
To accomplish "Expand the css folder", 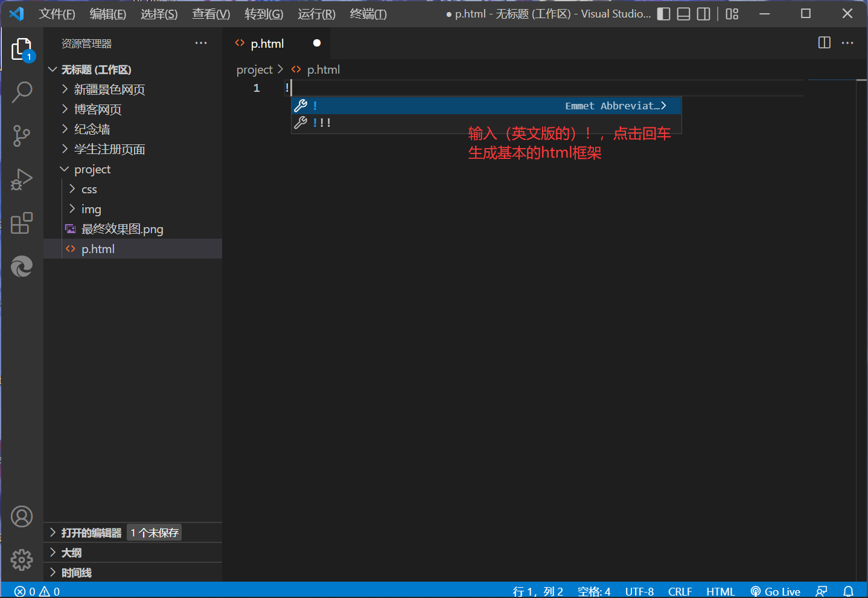I will click(133, 189).
